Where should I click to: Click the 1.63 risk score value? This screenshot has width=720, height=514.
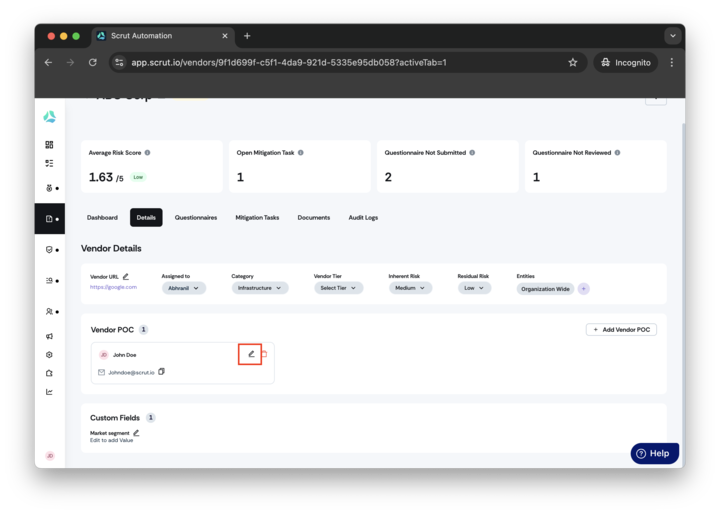[x=101, y=177]
